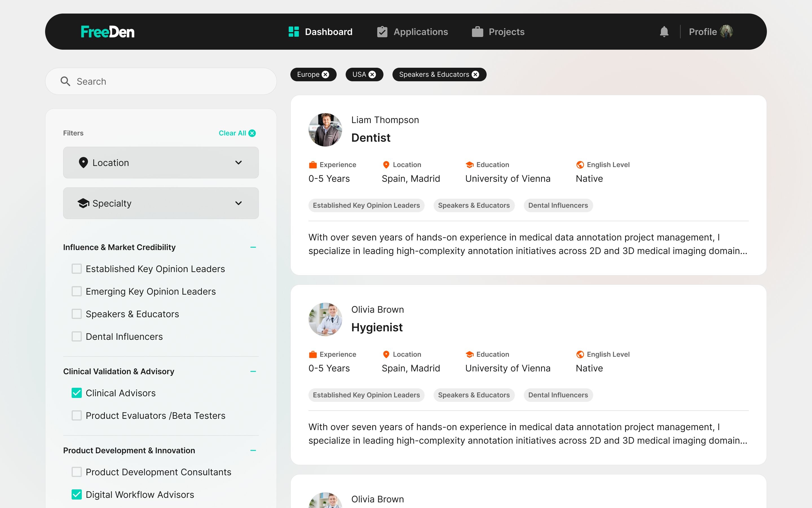812x508 pixels.
Task: Open the Projects tab
Action: 498,32
